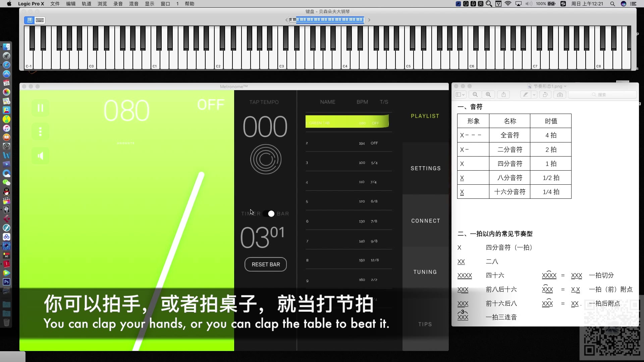Open iTunes from the Dock
Image resolution: width=644 pixels, height=362 pixels.
6,128
